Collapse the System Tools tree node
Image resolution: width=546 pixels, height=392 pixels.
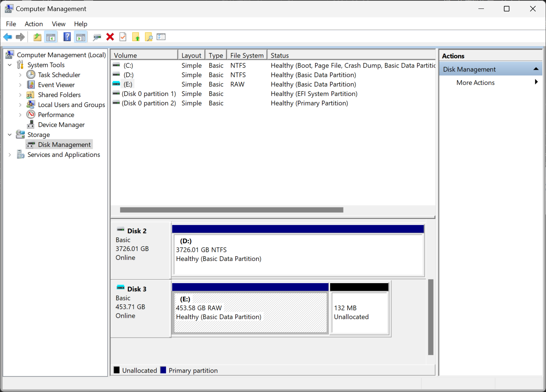(x=10, y=65)
